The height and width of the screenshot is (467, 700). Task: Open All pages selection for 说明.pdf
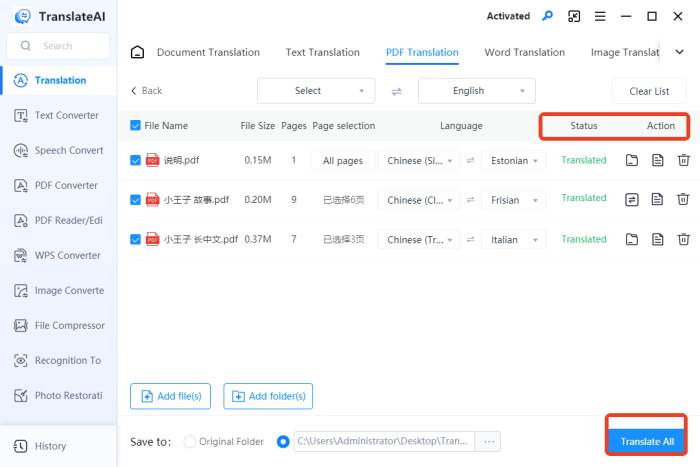point(343,161)
